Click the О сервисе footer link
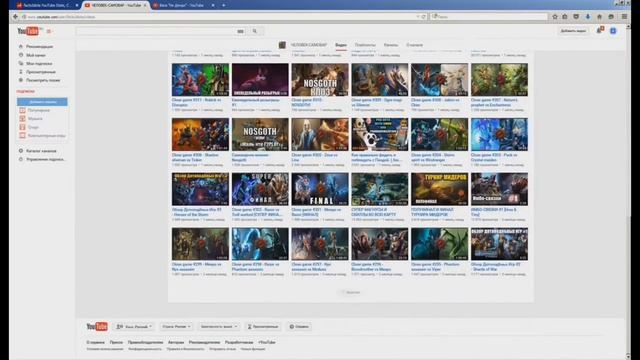Image resolution: width=640 pixels, height=360 pixels. coord(96,342)
